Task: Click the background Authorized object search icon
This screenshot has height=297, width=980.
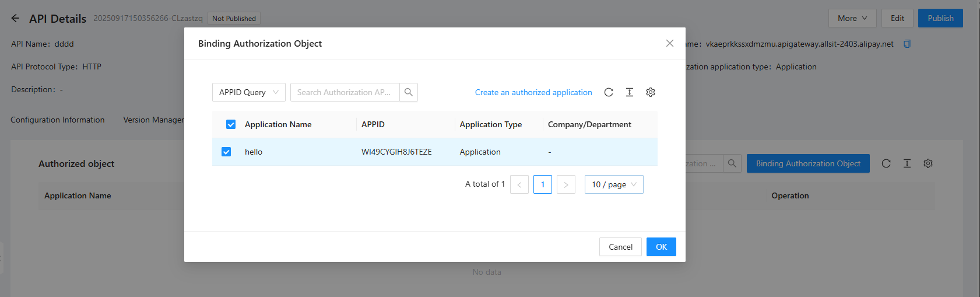Action: pyautogui.click(x=732, y=163)
